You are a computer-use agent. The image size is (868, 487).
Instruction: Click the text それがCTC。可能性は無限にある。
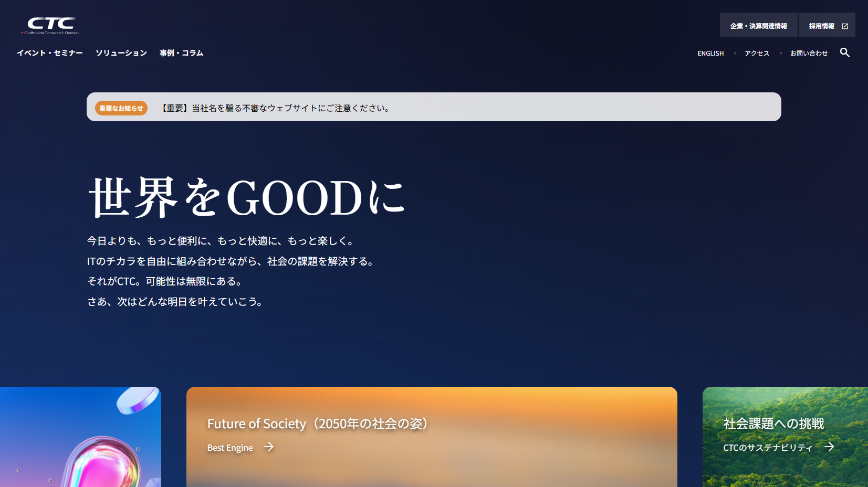click(x=166, y=281)
